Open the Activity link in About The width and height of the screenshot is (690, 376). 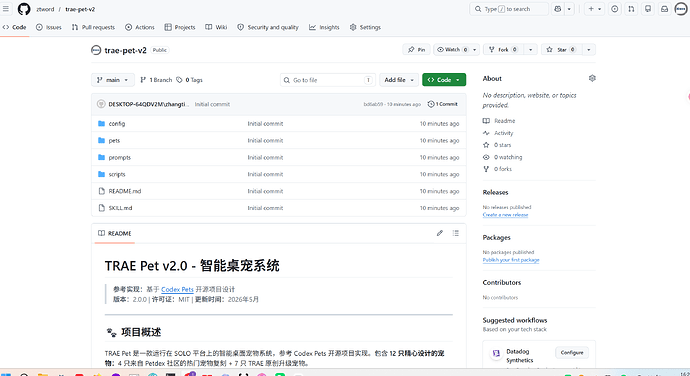[499, 133]
